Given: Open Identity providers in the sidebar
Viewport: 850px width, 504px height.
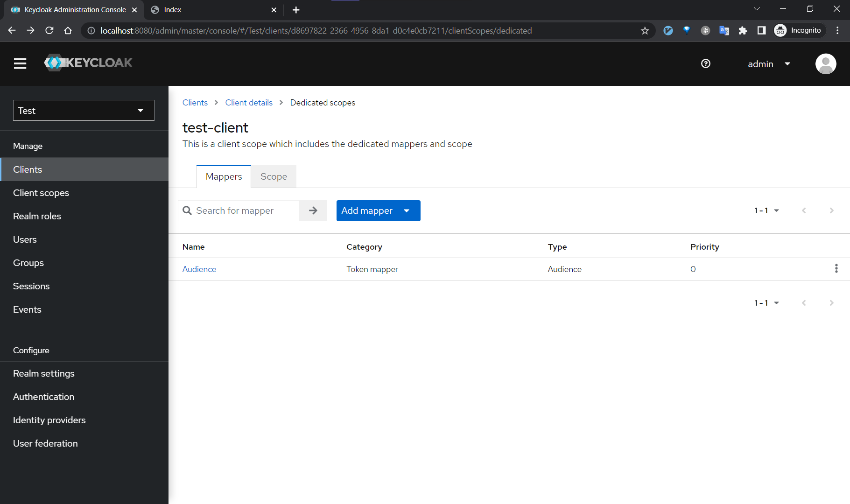Looking at the screenshot, I should click(84, 420).
